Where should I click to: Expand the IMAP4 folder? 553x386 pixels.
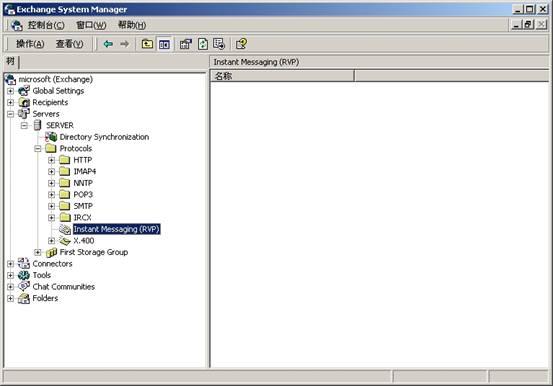[x=51, y=172]
